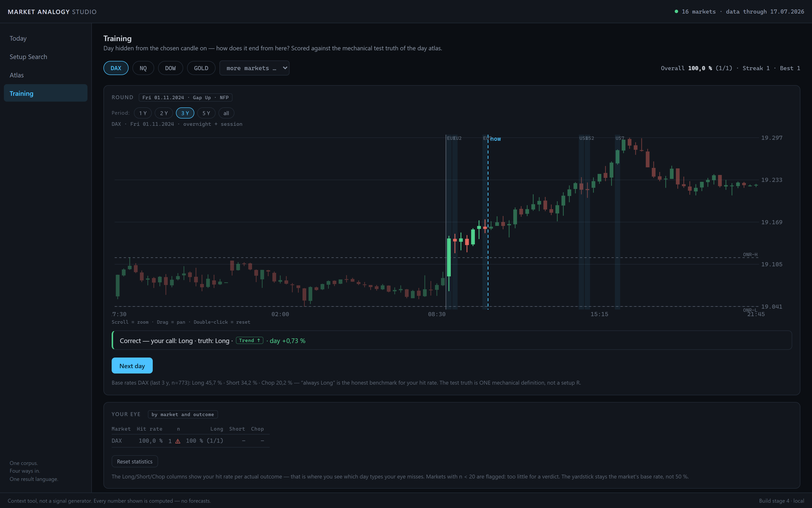Click the EU2 session marker label
The height and width of the screenshot is (508, 812).
458,138
